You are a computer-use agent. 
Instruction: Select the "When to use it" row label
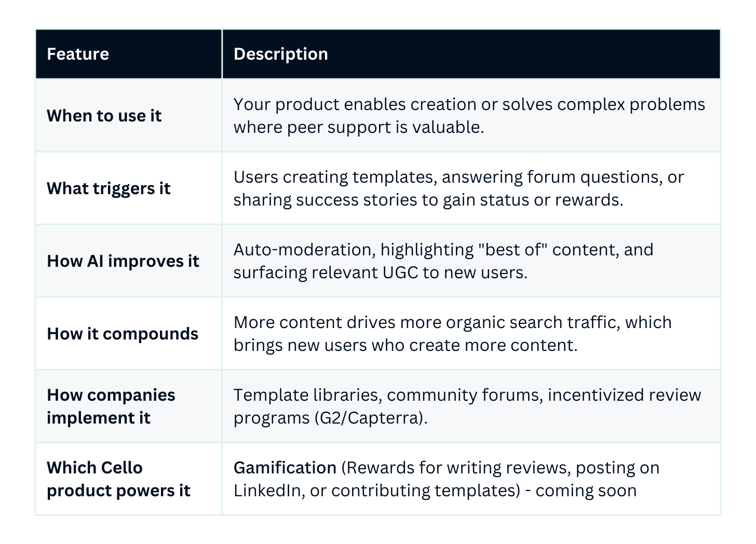(x=104, y=116)
